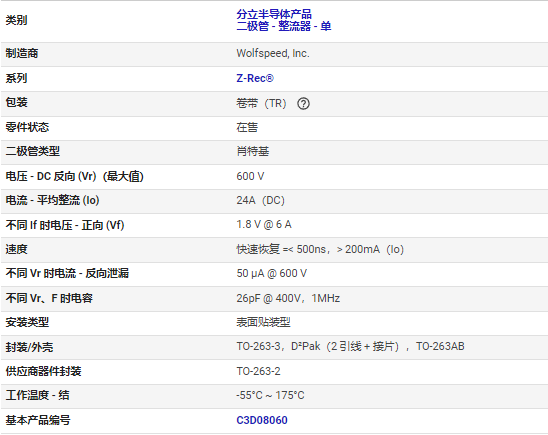Click the 50 µA @ 600 V leakage value
548x435 pixels.
tap(272, 273)
